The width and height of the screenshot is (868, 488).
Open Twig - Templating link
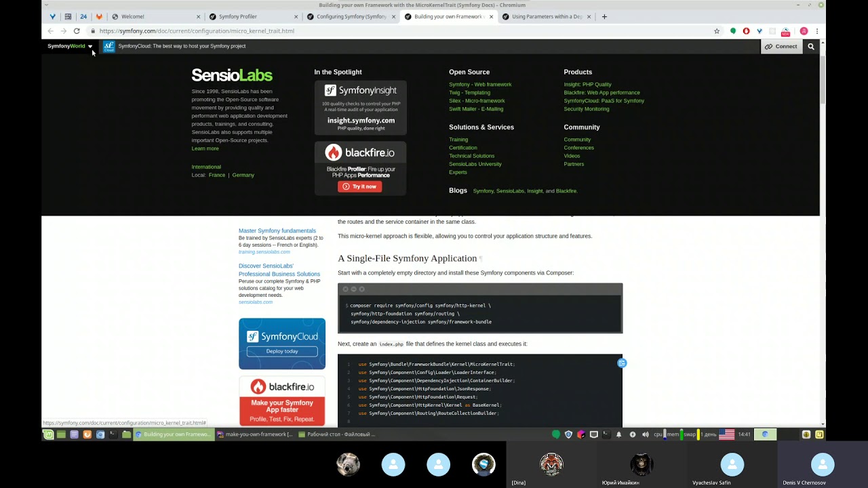469,92
